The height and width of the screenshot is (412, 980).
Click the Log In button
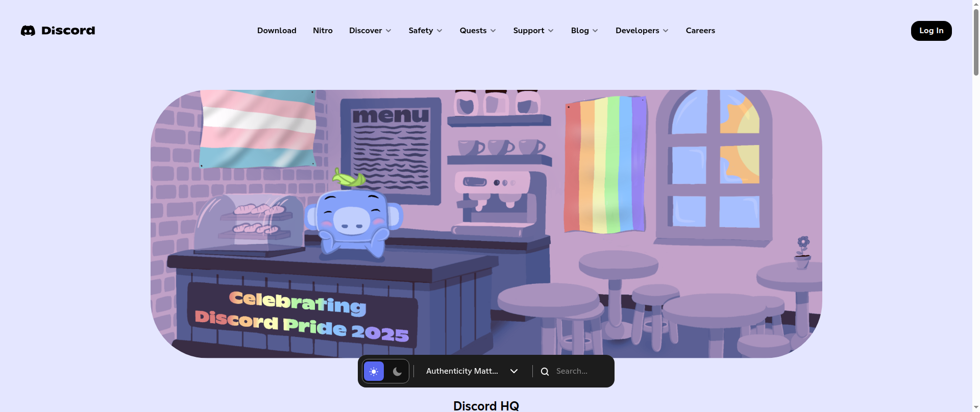tap(931, 31)
